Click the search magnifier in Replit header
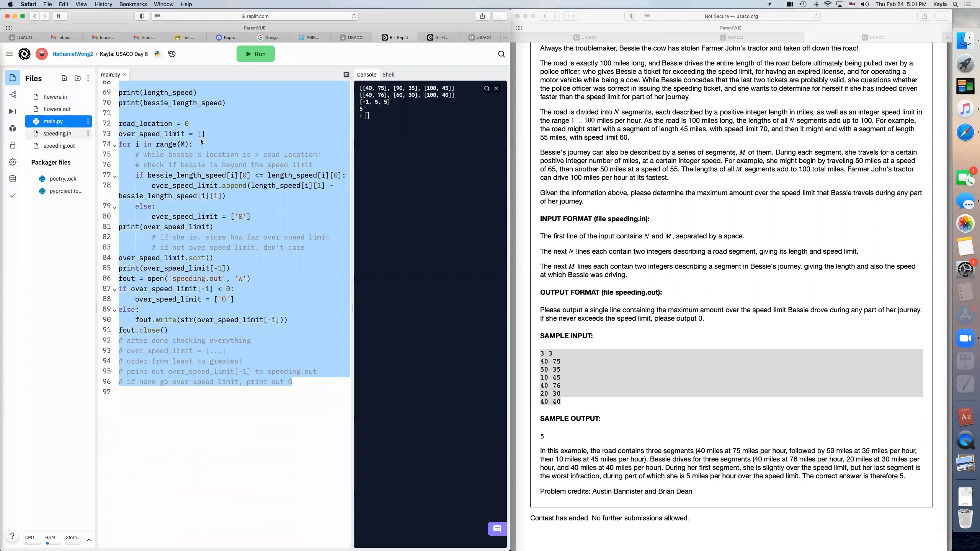Image resolution: width=980 pixels, height=551 pixels. 501,54
